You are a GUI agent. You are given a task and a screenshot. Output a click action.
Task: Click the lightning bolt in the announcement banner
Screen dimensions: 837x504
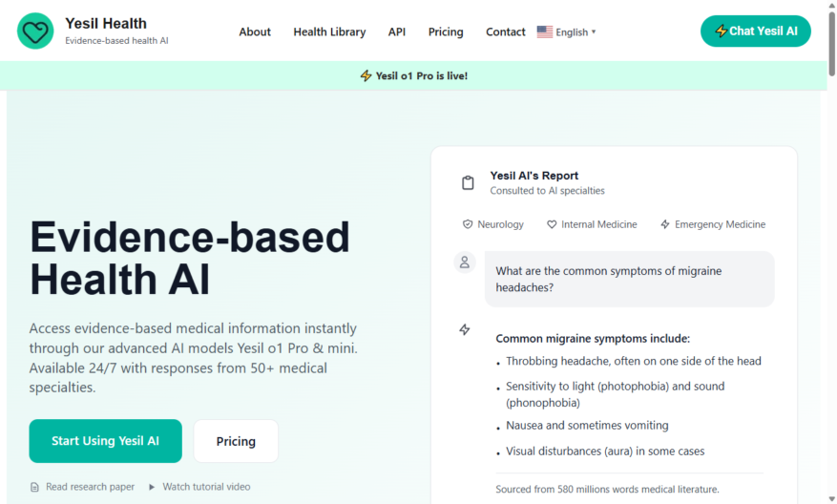366,75
